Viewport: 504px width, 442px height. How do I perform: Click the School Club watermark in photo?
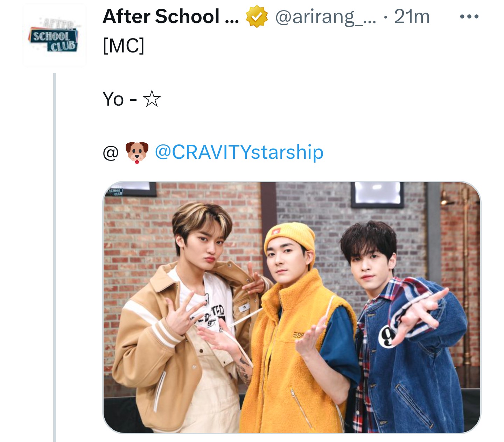[x=115, y=192]
